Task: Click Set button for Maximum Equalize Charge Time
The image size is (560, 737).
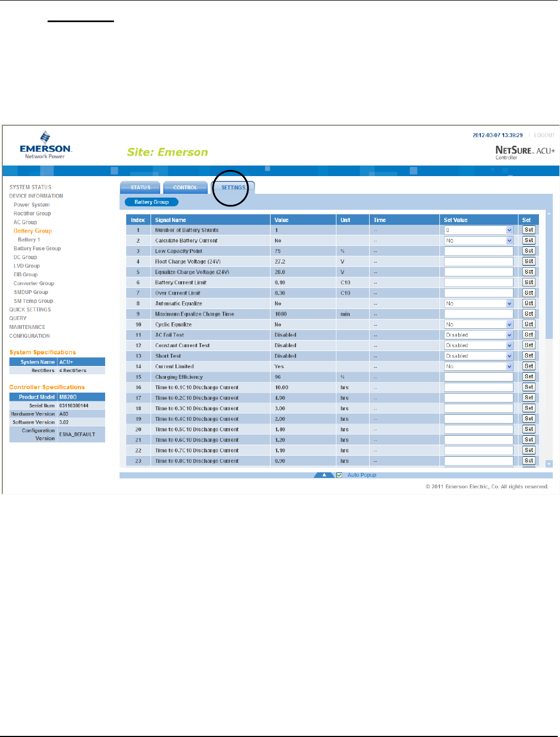Action: click(529, 314)
